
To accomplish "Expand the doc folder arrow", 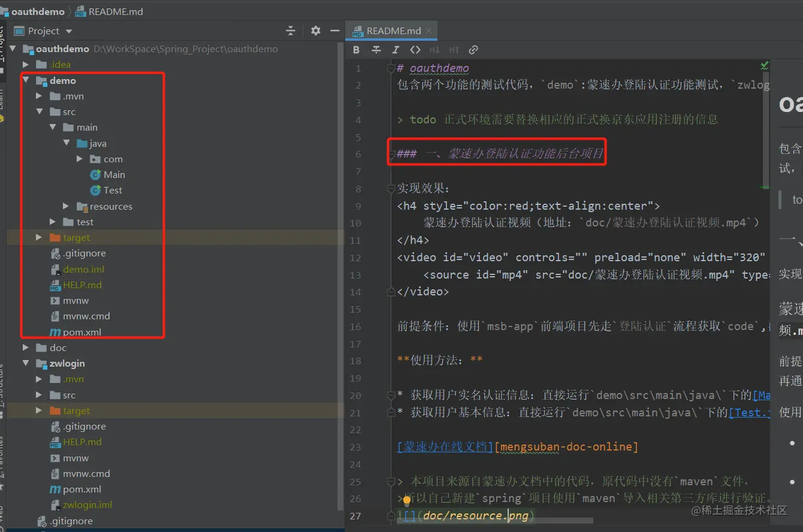I will (26, 347).
